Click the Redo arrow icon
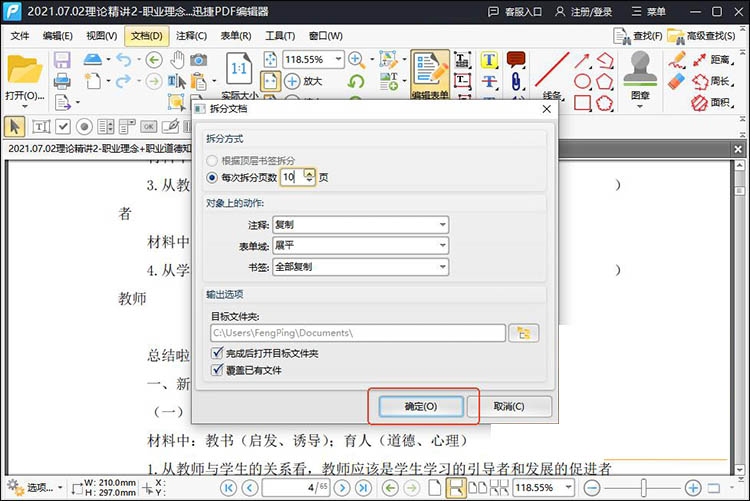750x501 pixels. pos(123,81)
